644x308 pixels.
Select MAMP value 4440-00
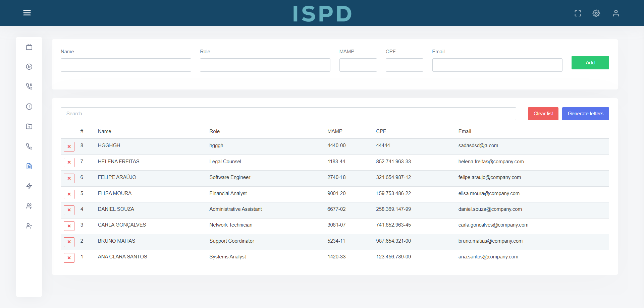click(336, 145)
